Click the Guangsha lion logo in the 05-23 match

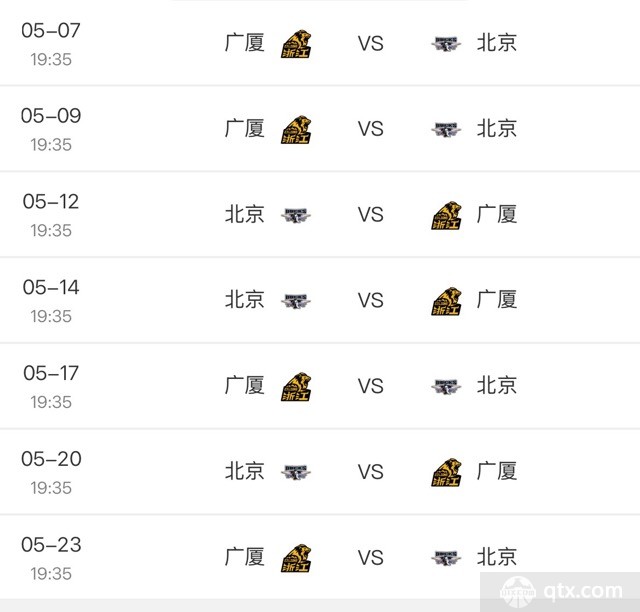click(296, 558)
